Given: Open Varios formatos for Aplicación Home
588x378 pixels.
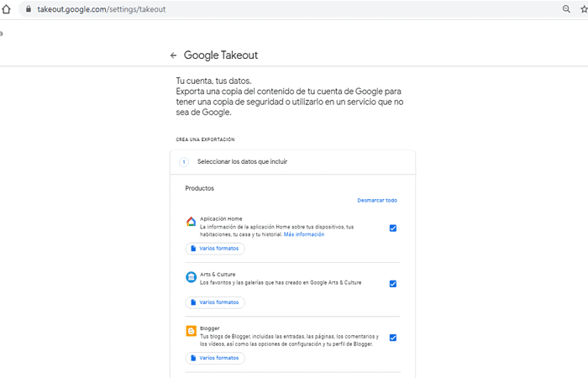Looking at the screenshot, I should [x=215, y=249].
